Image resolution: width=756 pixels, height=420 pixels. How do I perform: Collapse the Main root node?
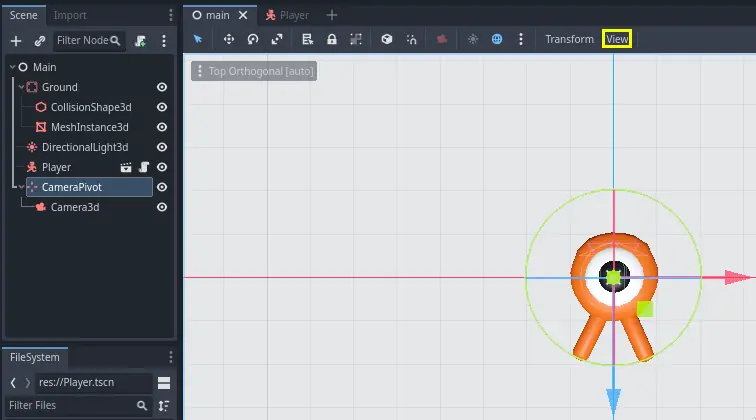pos(11,67)
